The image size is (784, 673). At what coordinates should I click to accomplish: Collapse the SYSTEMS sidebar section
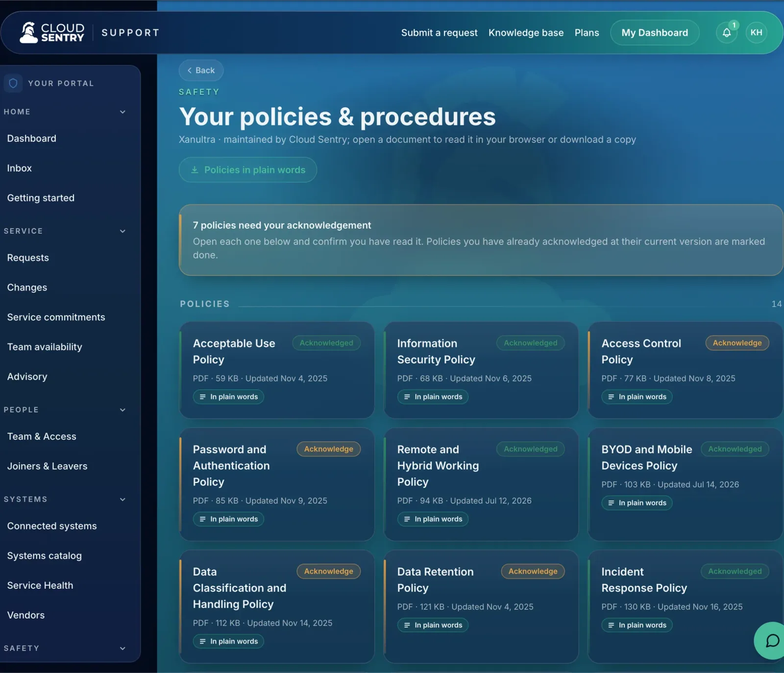(122, 500)
